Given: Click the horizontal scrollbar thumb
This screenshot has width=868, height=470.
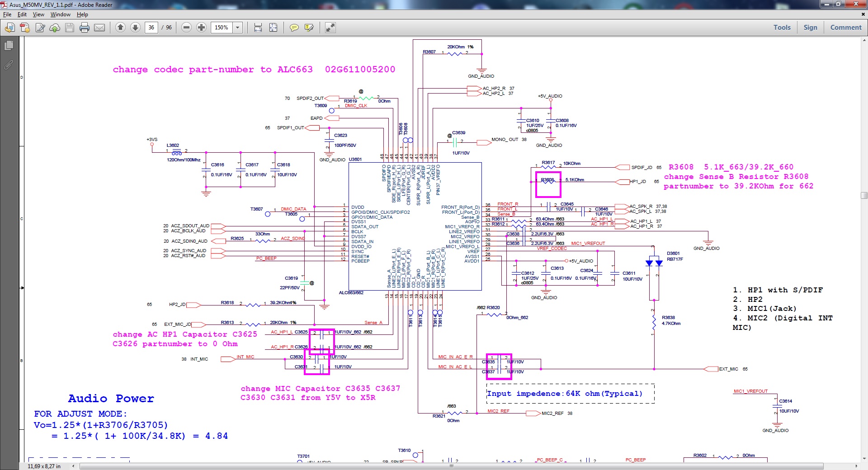Looking at the screenshot, I should (x=451, y=466).
